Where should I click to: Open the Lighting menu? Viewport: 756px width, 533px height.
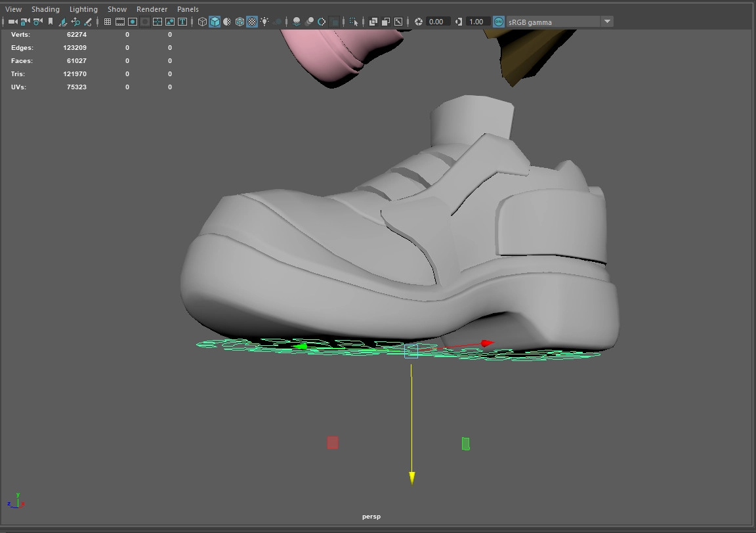pyautogui.click(x=83, y=9)
